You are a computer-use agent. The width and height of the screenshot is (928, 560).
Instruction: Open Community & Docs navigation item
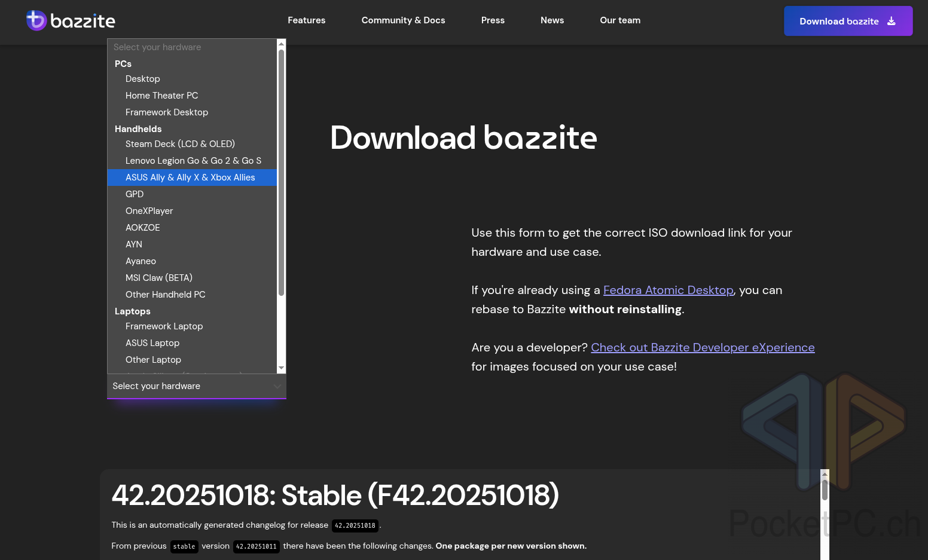pos(403,20)
